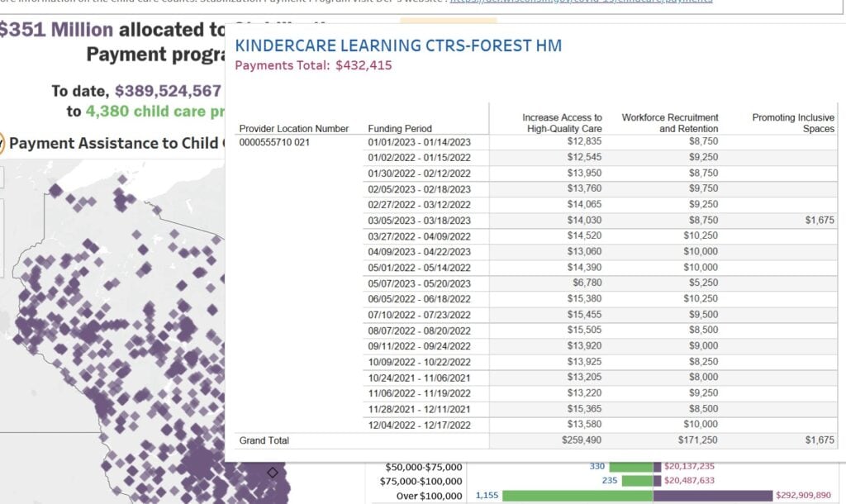This screenshot has width=846, height=504.
Task: Click the $171,250 grand total value
Action: pyautogui.click(x=697, y=440)
